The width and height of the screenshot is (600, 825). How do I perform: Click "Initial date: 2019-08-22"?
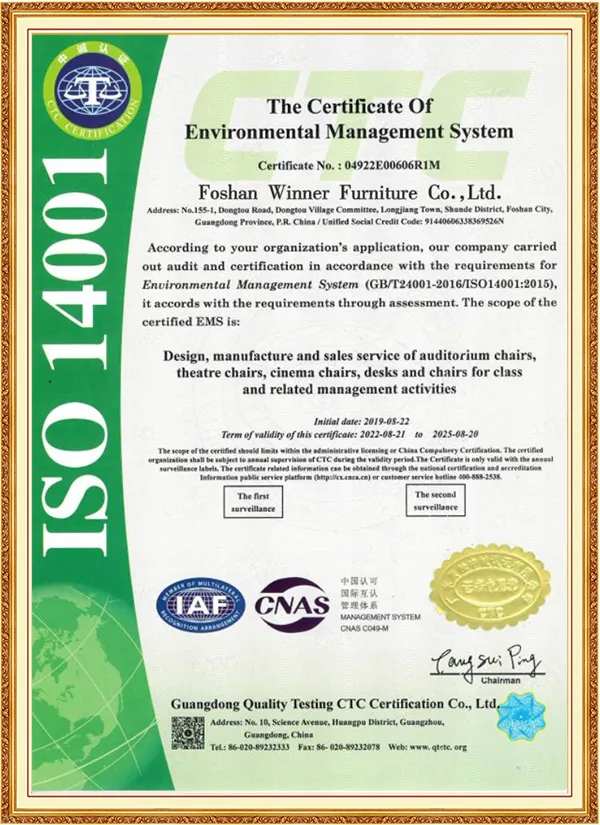coord(362,421)
